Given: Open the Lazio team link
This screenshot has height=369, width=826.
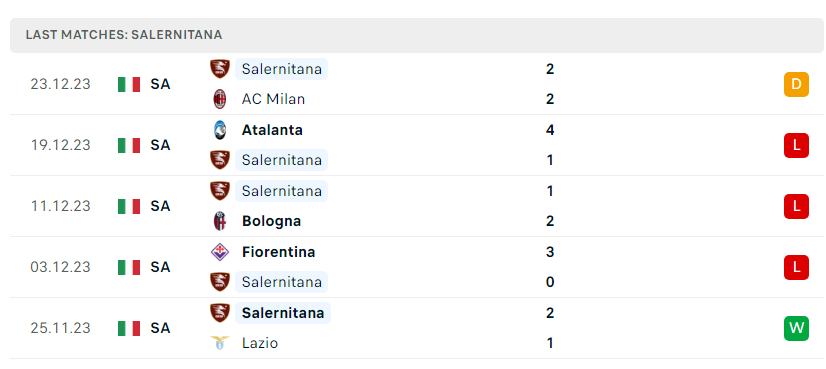Looking at the screenshot, I should pyautogui.click(x=260, y=343).
